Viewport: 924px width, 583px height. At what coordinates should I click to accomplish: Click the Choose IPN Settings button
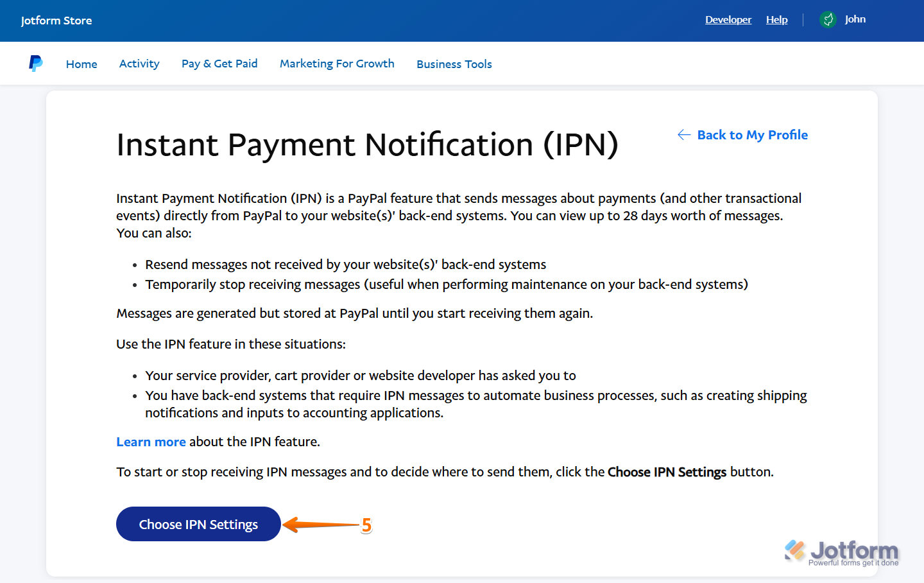click(198, 524)
